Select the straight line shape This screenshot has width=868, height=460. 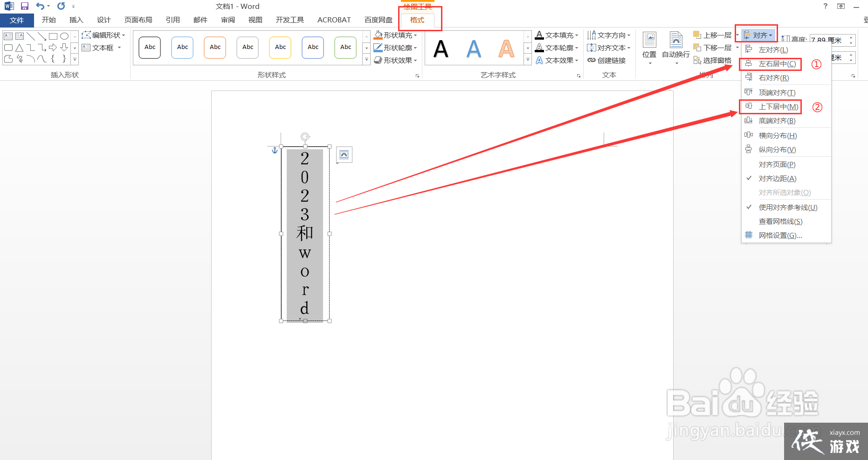(31, 36)
